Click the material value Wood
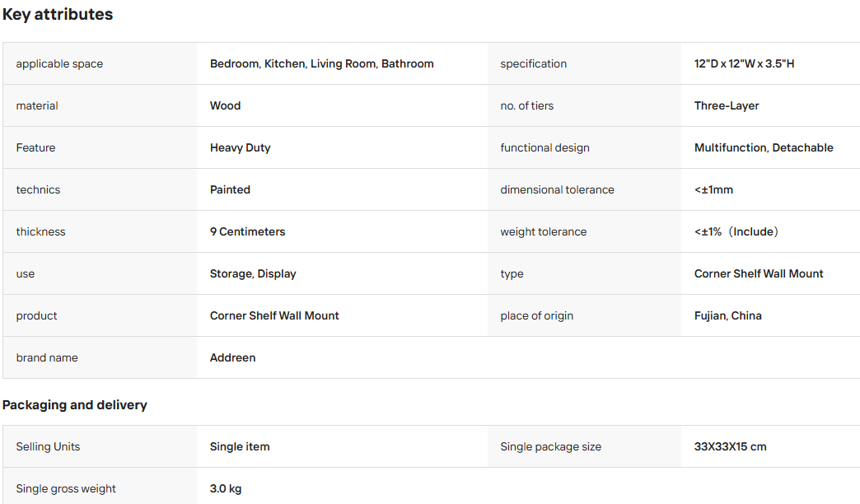 [226, 106]
